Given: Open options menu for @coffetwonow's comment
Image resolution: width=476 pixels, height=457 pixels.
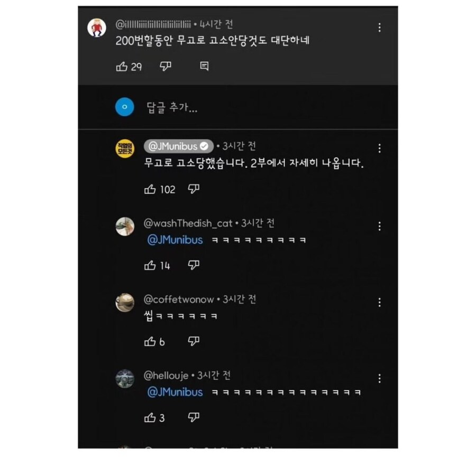Looking at the screenshot, I should [380, 302].
